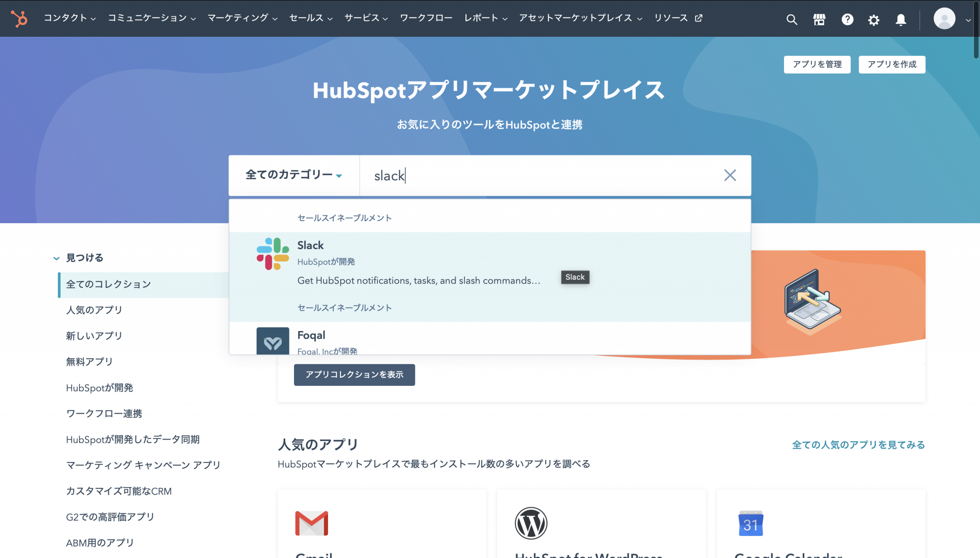Image resolution: width=980 pixels, height=558 pixels.
Task: Click セールスイネーブルメント label under Slack
Action: tap(345, 308)
